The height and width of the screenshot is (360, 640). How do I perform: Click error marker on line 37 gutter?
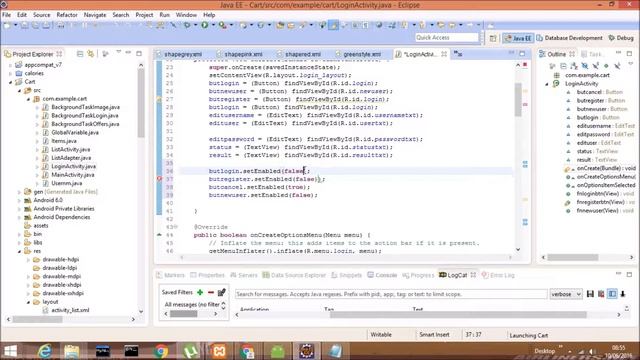pos(159,179)
